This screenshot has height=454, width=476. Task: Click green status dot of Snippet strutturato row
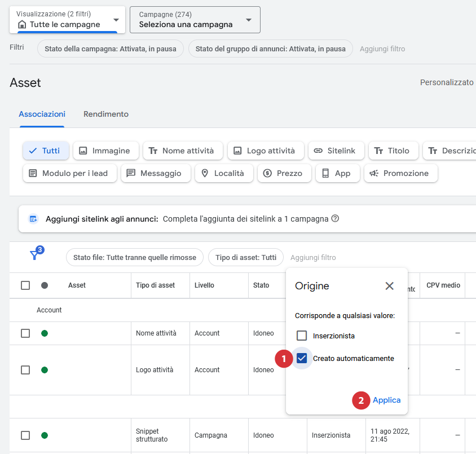(45, 435)
